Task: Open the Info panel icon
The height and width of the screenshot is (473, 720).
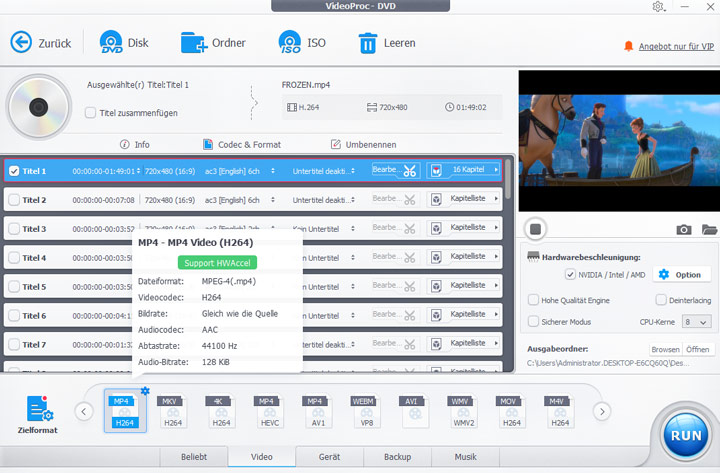Action: tap(124, 144)
